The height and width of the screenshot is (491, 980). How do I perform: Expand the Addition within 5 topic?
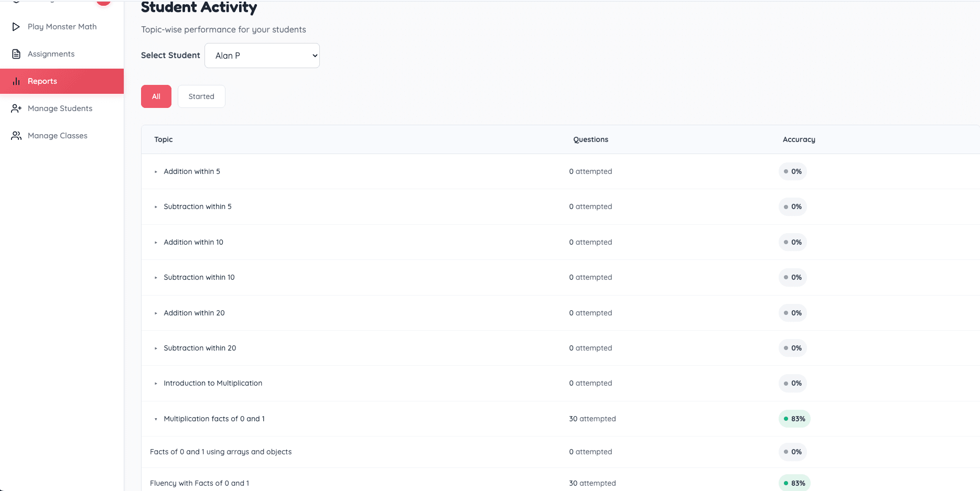click(156, 172)
